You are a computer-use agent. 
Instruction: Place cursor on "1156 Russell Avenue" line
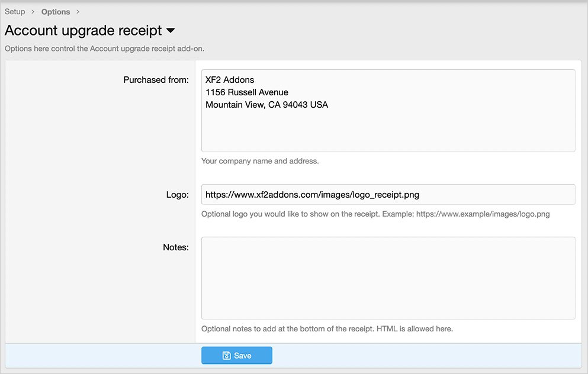[247, 92]
